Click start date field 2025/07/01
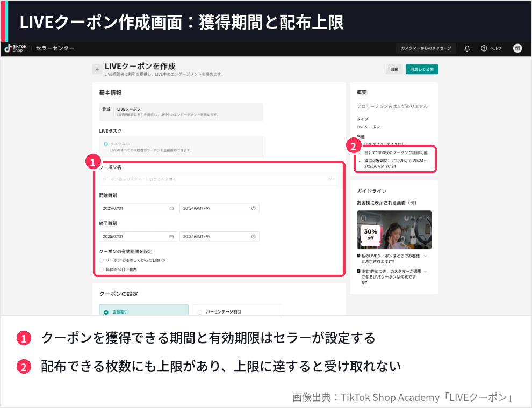The height and width of the screenshot is (408, 532). coord(138,208)
